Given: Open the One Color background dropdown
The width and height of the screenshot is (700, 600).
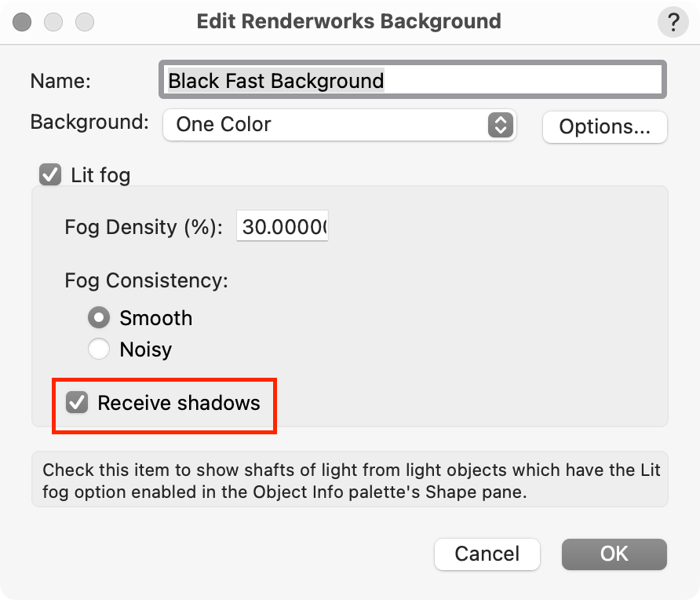Looking at the screenshot, I should (339, 124).
